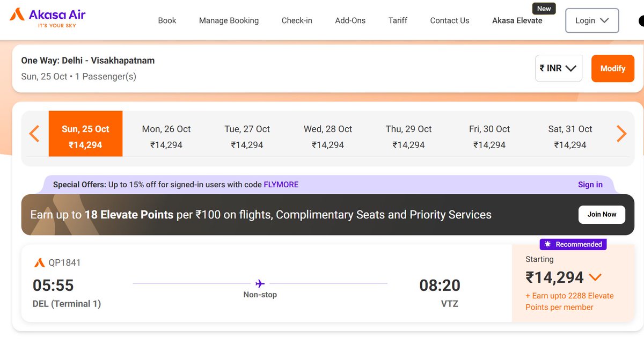This screenshot has height=351, width=644.
Task: Click departure time 05:55
Action: coord(53,285)
